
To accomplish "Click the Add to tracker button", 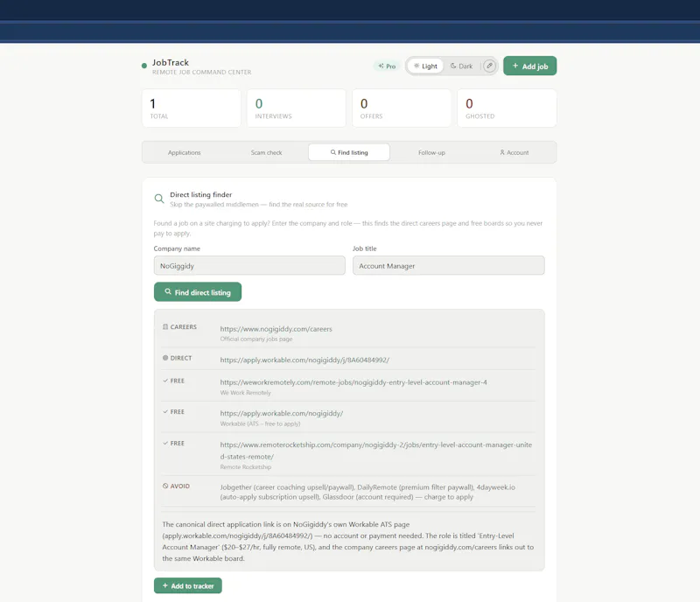I will 188,585.
